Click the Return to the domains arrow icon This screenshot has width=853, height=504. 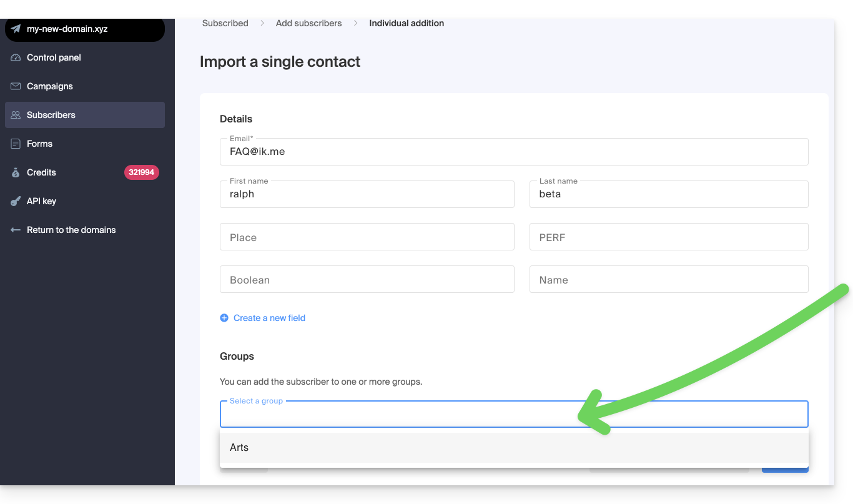(16, 230)
